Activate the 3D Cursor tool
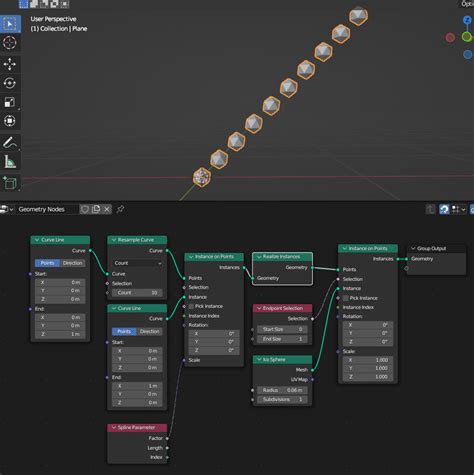Screen dimensions: 474x475 10,43
